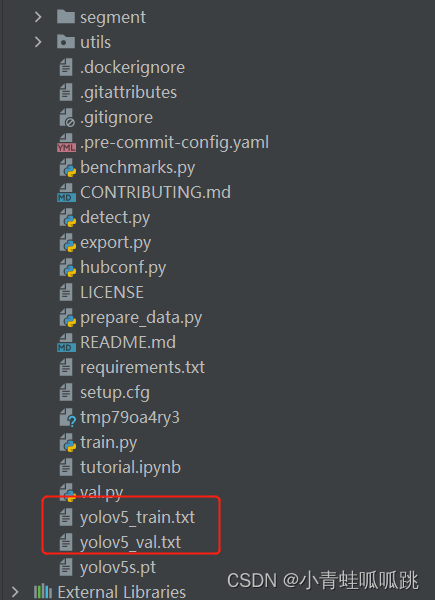Select the requirements.txt file

142,368
